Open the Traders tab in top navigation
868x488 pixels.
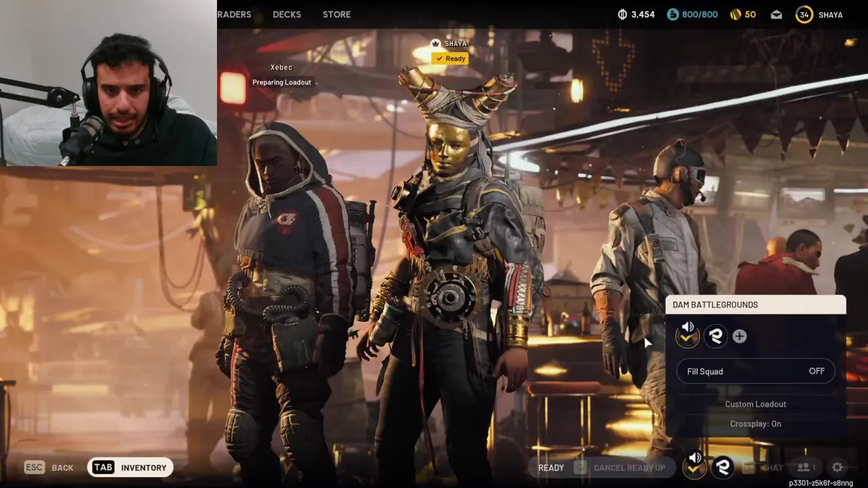pyautogui.click(x=235, y=14)
